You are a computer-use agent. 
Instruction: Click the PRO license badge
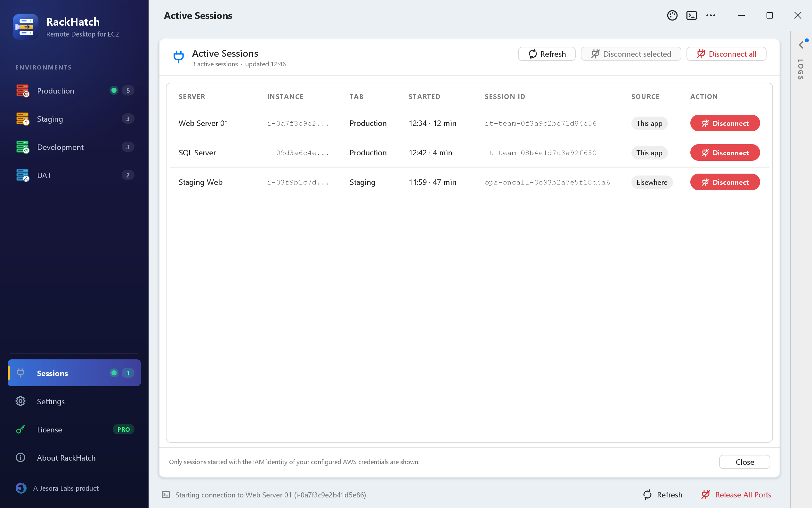coord(123,429)
